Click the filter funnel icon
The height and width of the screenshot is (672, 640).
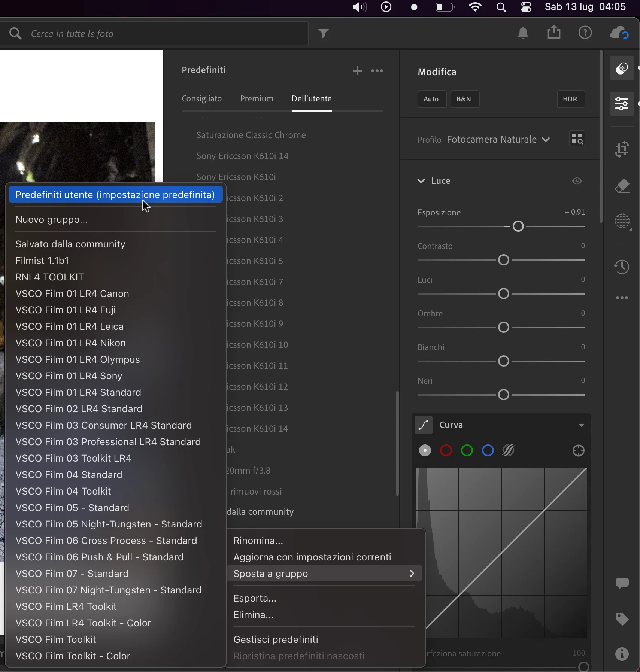[324, 33]
